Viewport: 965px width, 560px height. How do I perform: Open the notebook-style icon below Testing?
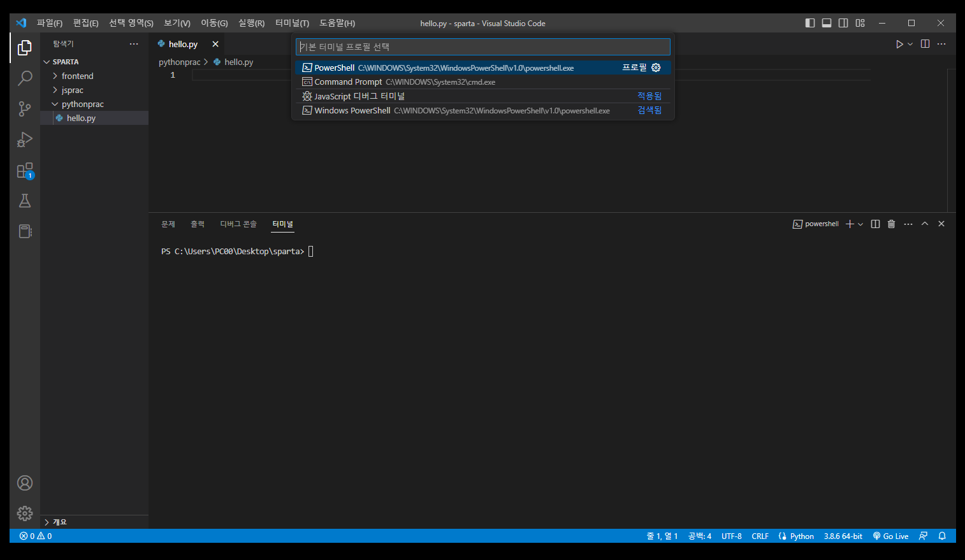coord(25,231)
